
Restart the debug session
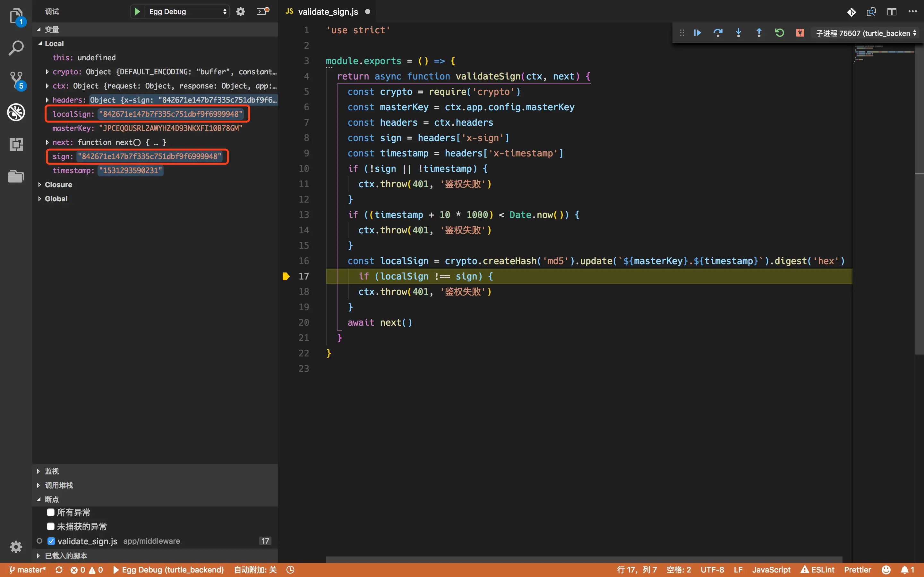(779, 33)
